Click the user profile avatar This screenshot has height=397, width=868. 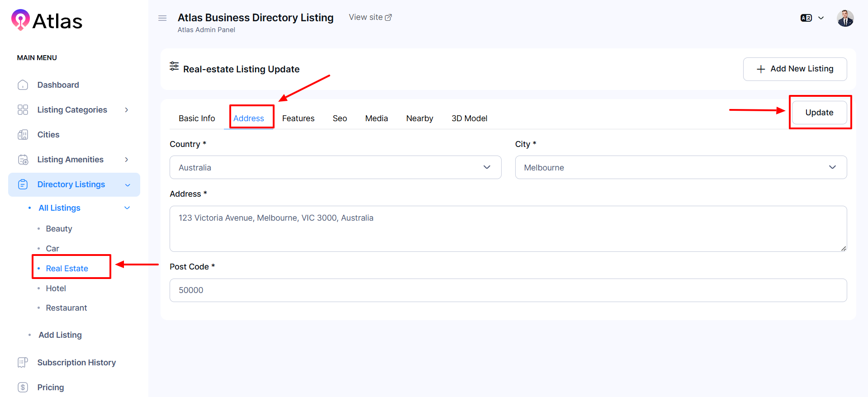pyautogui.click(x=845, y=19)
